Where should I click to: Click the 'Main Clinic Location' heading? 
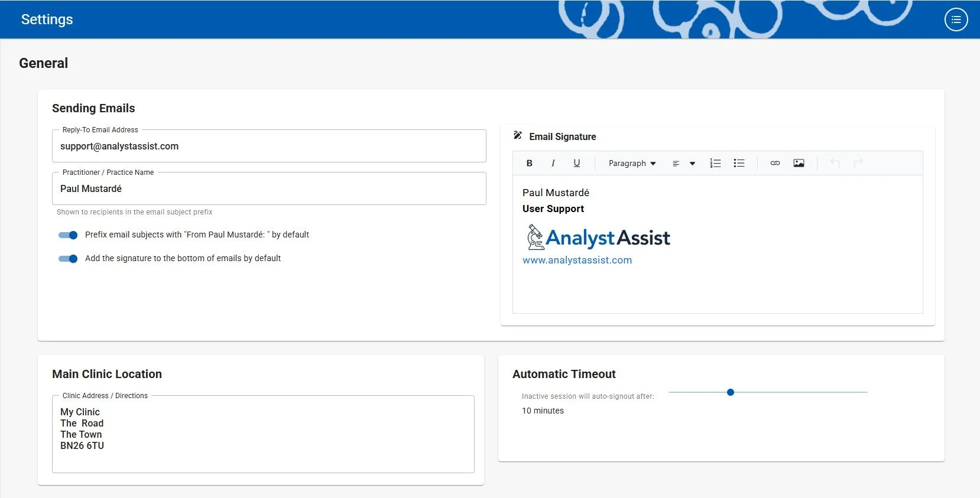pyautogui.click(x=107, y=374)
